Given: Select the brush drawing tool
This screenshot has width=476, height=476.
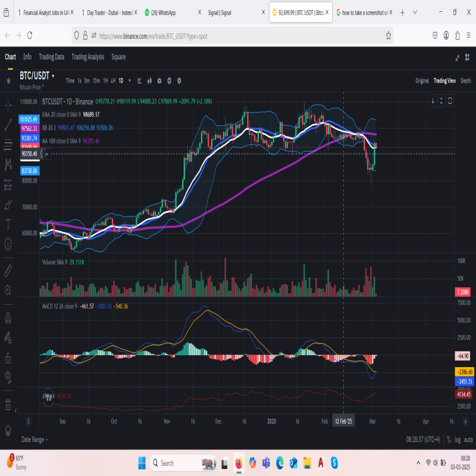Looking at the screenshot, I should coord(8,205).
